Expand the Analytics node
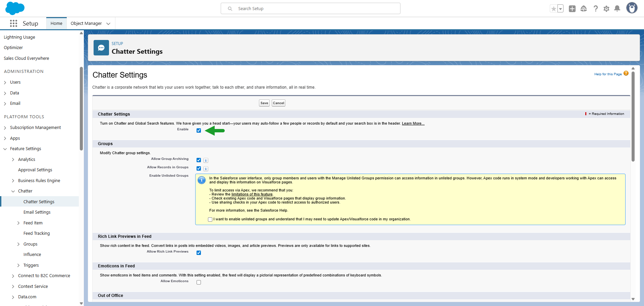This screenshot has height=306, width=644. [x=13, y=160]
